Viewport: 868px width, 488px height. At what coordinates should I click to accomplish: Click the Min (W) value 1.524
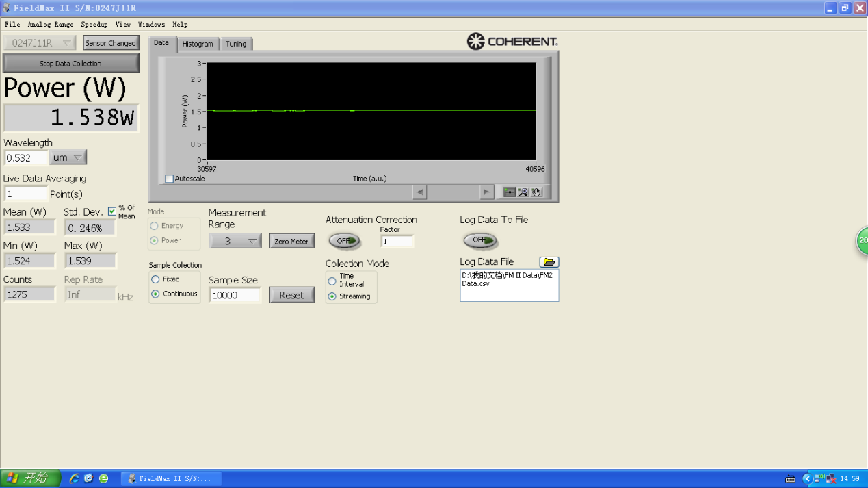29,261
